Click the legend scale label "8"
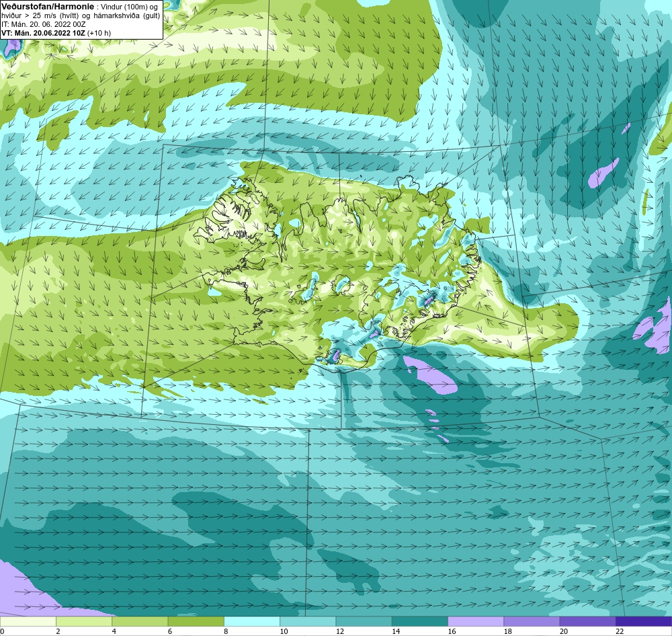 (226, 631)
